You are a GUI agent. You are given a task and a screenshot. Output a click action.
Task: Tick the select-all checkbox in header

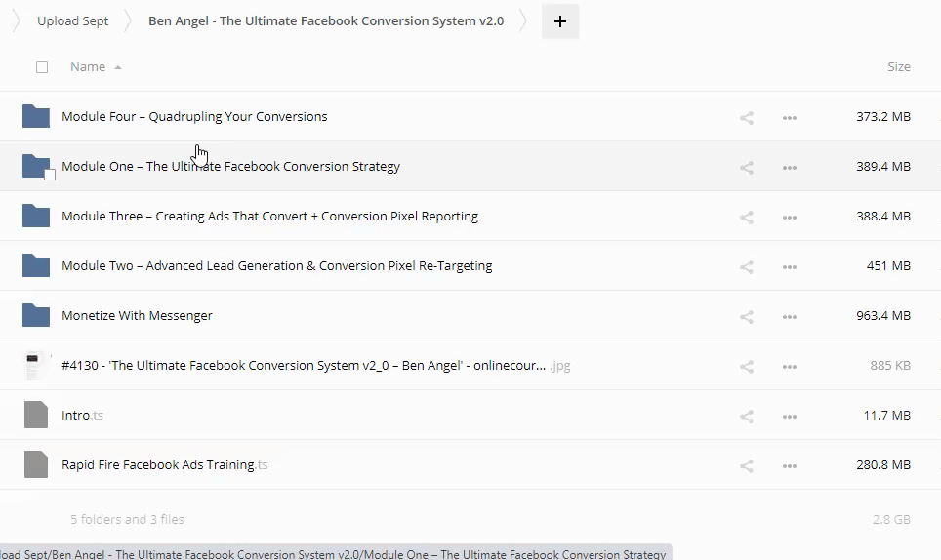[x=42, y=67]
